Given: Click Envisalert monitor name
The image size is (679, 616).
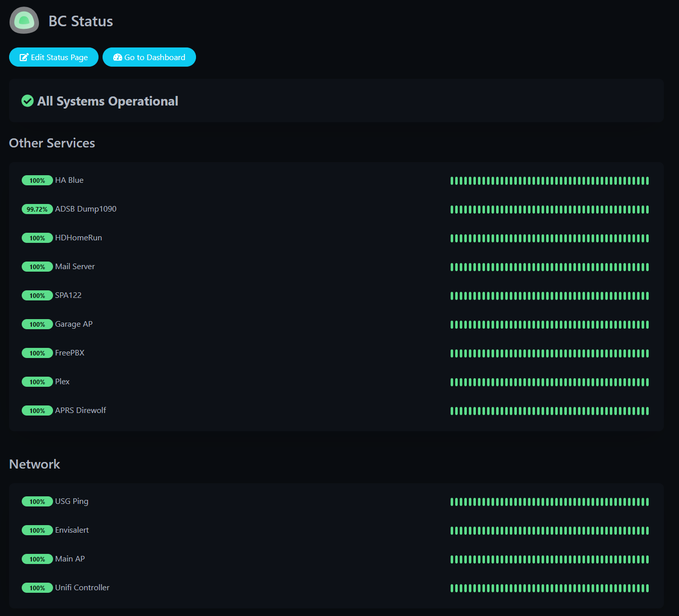Looking at the screenshot, I should (72, 530).
